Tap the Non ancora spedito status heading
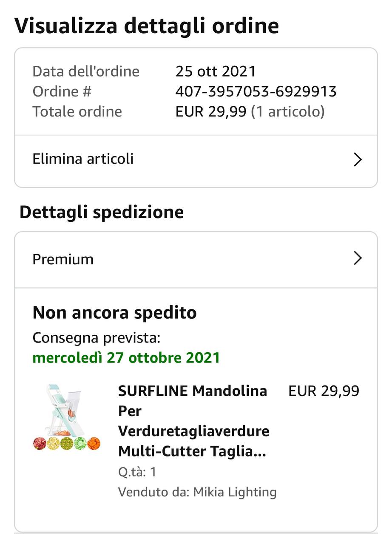Screen dimensions: 392x544 pyautogui.click(x=115, y=313)
